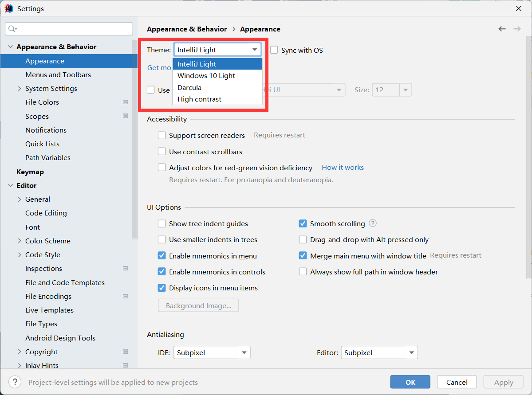The height and width of the screenshot is (395, 532).
Task: Click the Get more themes link
Action: coord(160,68)
